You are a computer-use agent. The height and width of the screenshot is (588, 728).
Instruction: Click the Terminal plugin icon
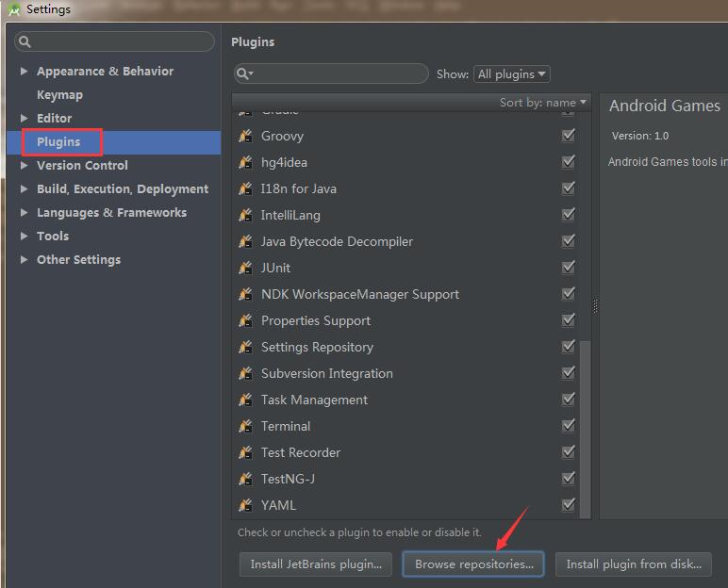point(245,426)
